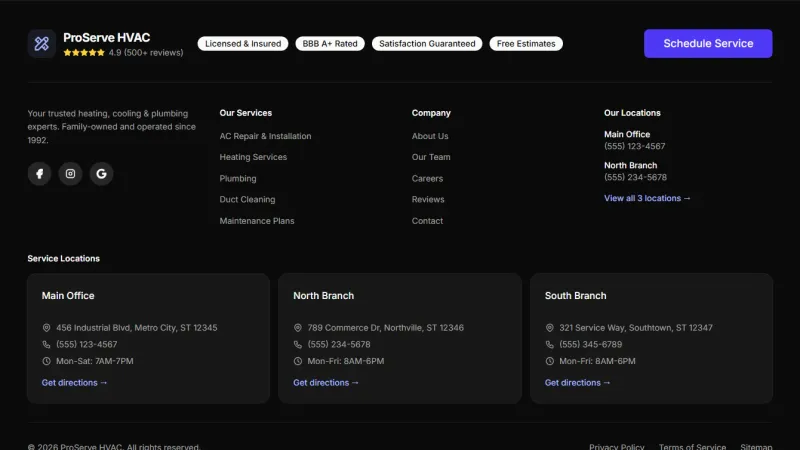Click the map pin icon in Main Office card
Image resolution: width=800 pixels, height=450 pixels.
point(46,328)
